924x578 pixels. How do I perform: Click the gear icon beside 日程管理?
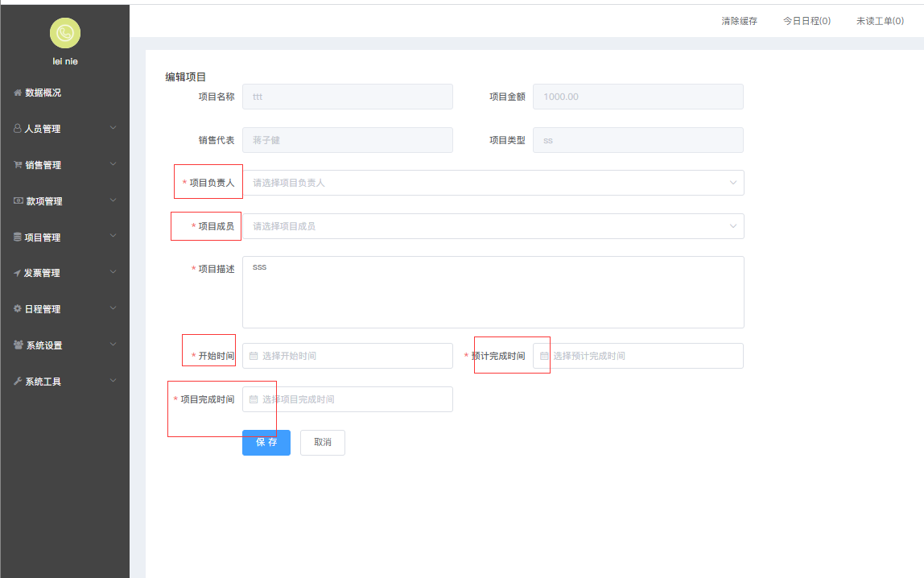[18, 308]
